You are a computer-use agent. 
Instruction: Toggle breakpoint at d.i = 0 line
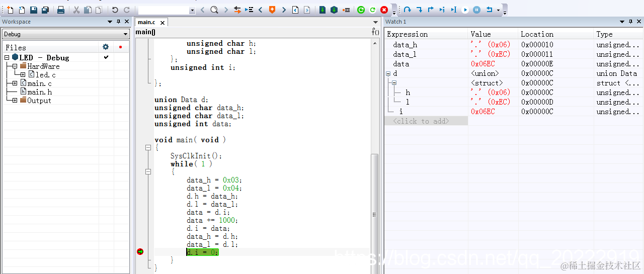pyautogui.click(x=140, y=252)
